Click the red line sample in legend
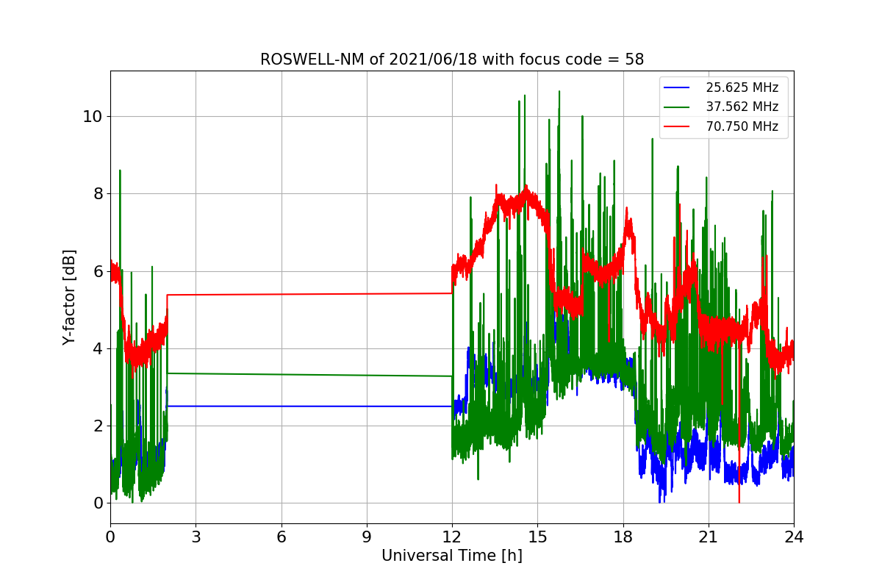Viewport: 882px width, 588px height. point(677,126)
